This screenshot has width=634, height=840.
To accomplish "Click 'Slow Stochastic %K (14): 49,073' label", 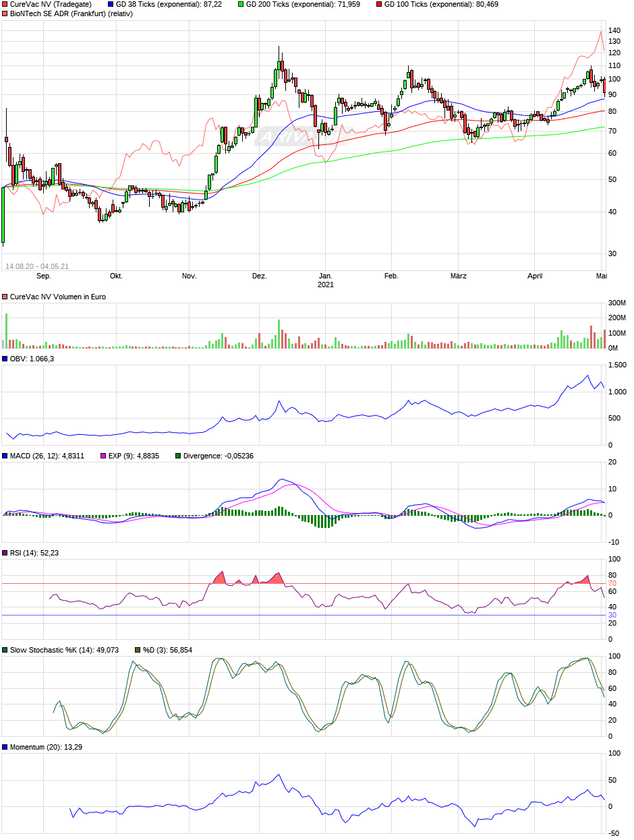I will pos(64,650).
